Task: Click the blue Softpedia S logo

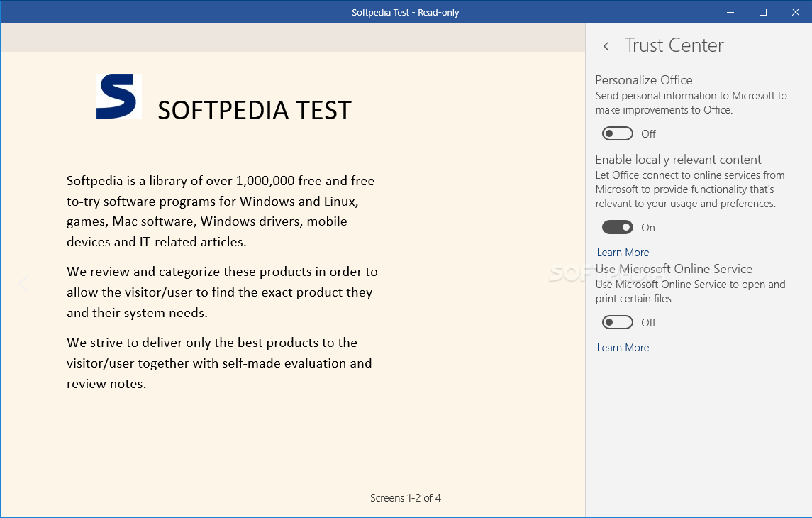Action: [x=118, y=97]
